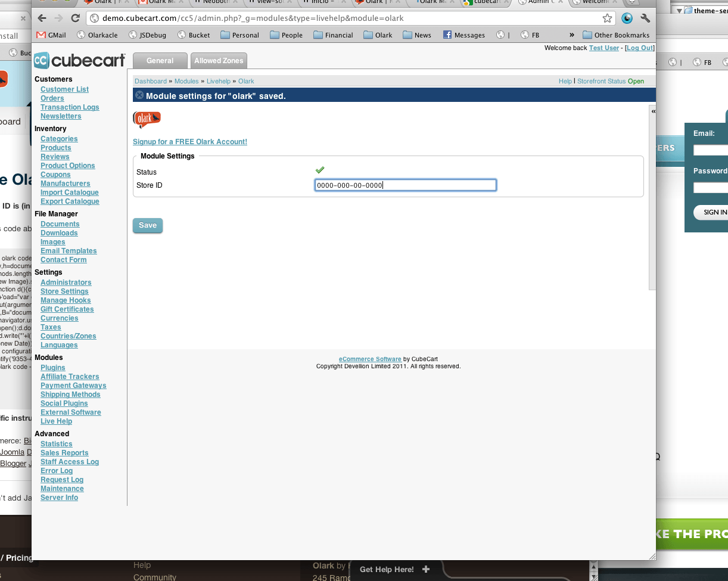Reload the page with the refresh icon
728x581 pixels.
point(75,18)
